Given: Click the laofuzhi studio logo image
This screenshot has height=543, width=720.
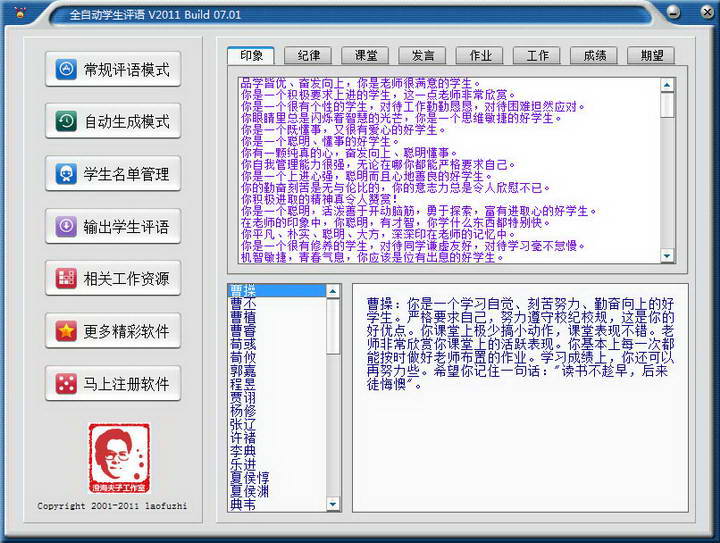Looking at the screenshot, I should pos(119,458).
